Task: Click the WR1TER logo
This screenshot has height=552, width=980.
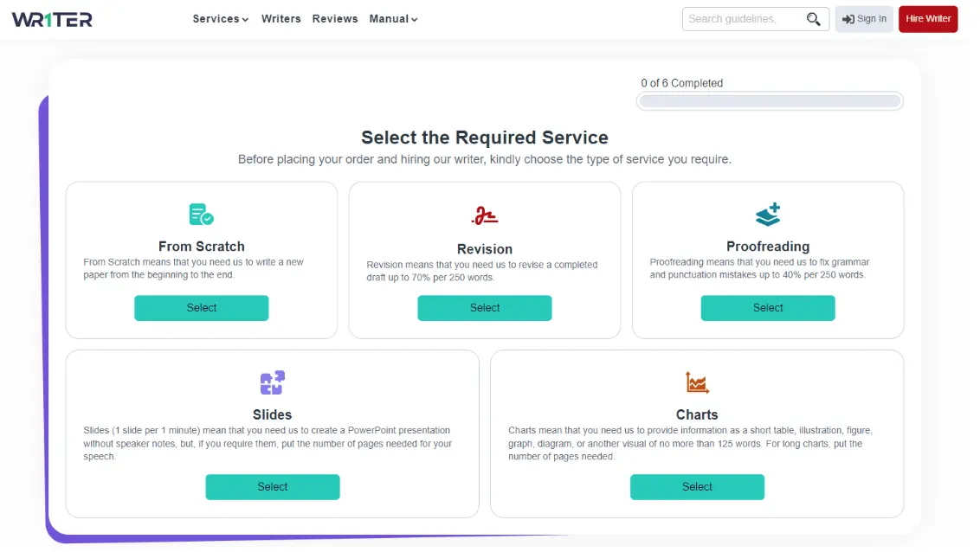Action: 52,19
